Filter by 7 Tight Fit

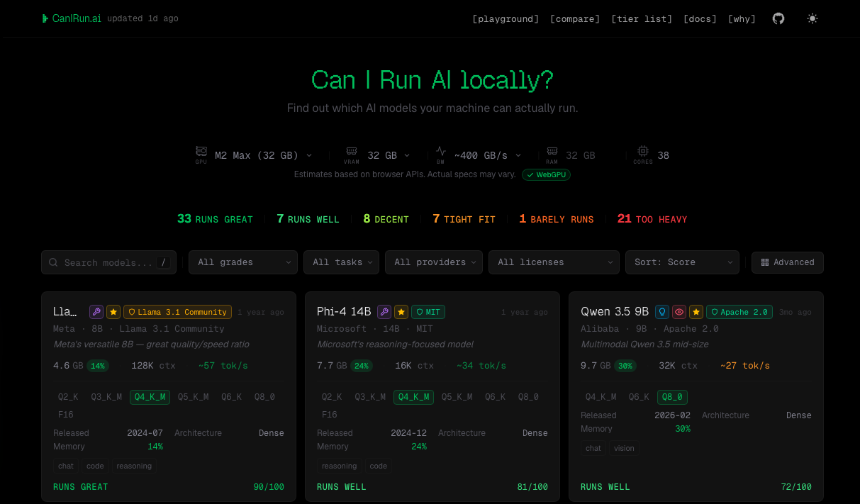[x=464, y=219]
